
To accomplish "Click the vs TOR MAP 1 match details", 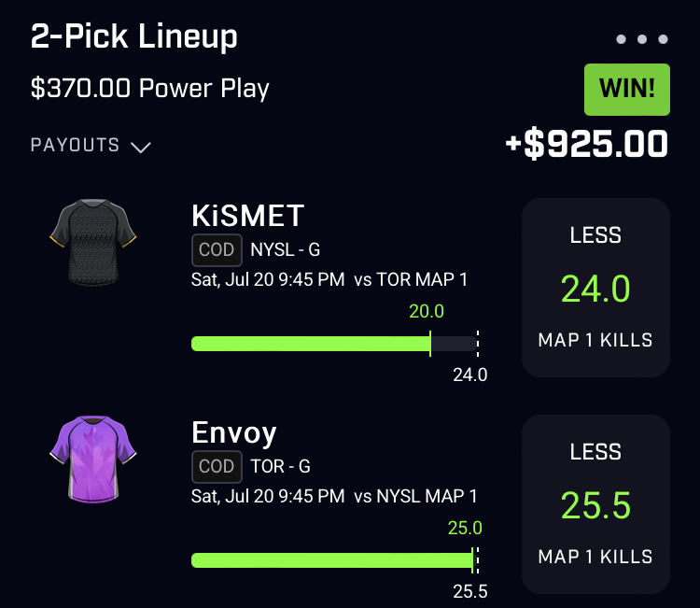I will tap(411, 279).
